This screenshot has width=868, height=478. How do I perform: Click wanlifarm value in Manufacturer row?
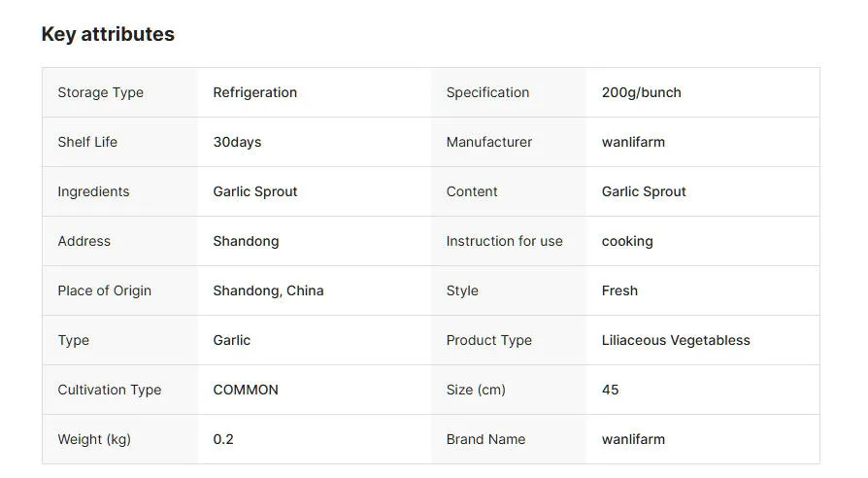[x=633, y=142]
